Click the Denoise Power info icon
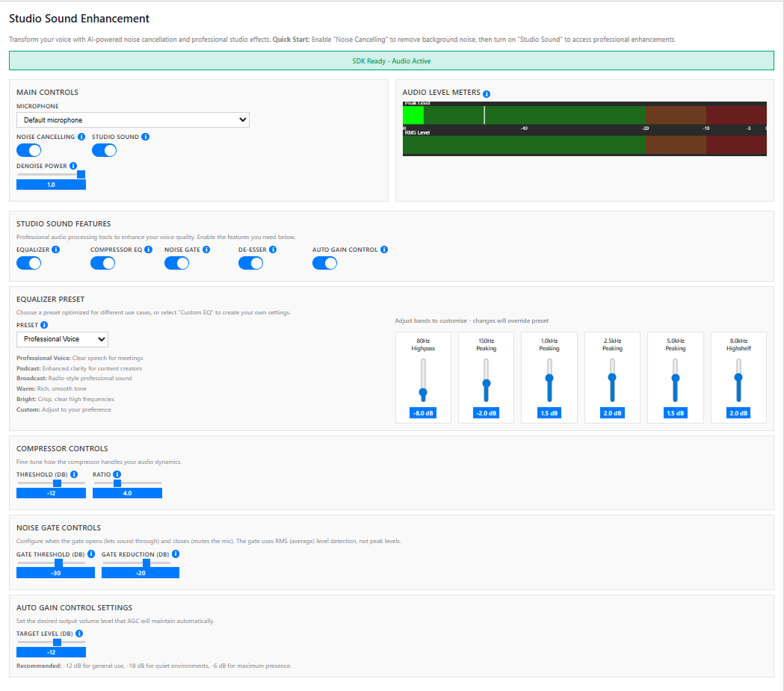Viewport: 784px width, 691px height. coord(73,166)
